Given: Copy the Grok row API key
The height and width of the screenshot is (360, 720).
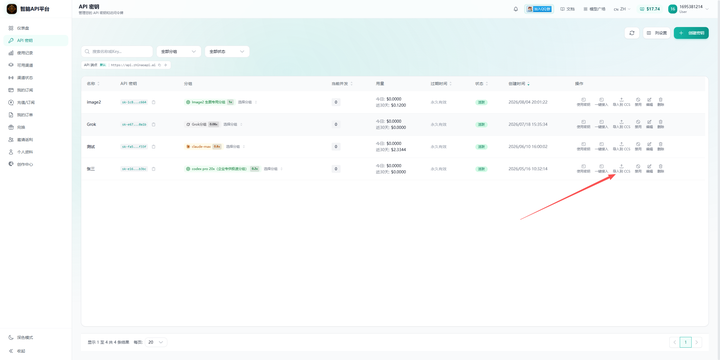Looking at the screenshot, I should [x=153, y=124].
